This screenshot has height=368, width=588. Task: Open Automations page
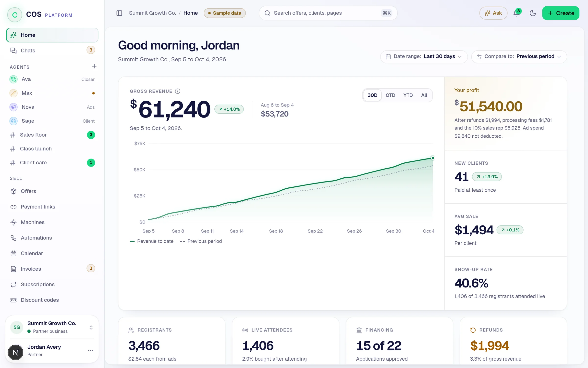(52, 238)
